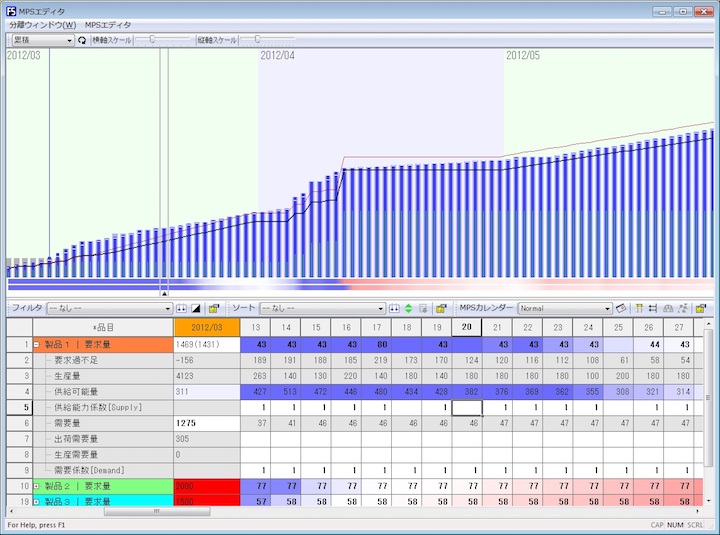The width and height of the screenshot is (720, 535).
Task: Click the black-and-white contrast filter icon
Action: (x=196, y=309)
